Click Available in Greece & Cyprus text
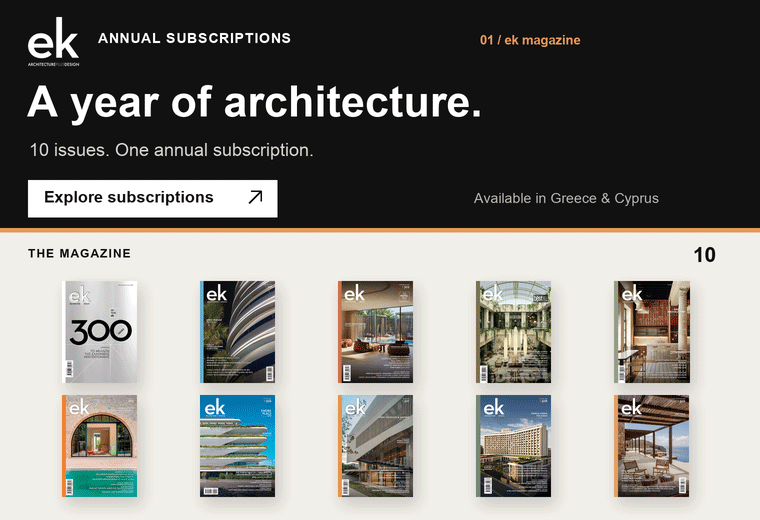Image resolution: width=760 pixels, height=520 pixels. (566, 199)
